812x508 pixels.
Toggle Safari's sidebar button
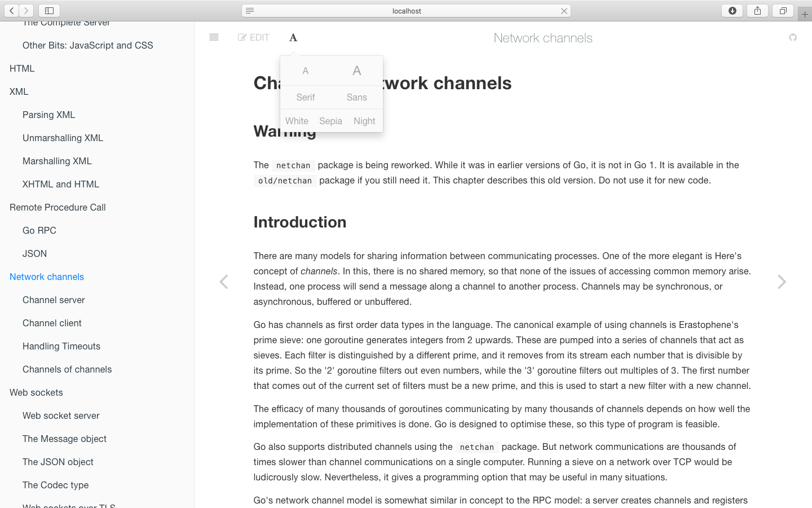coord(49,11)
